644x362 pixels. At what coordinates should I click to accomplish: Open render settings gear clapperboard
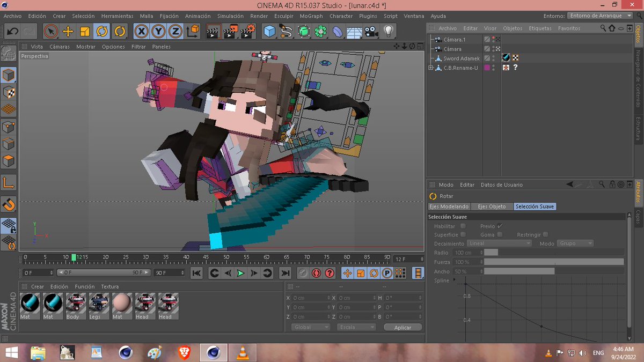click(x=248, y=31)
